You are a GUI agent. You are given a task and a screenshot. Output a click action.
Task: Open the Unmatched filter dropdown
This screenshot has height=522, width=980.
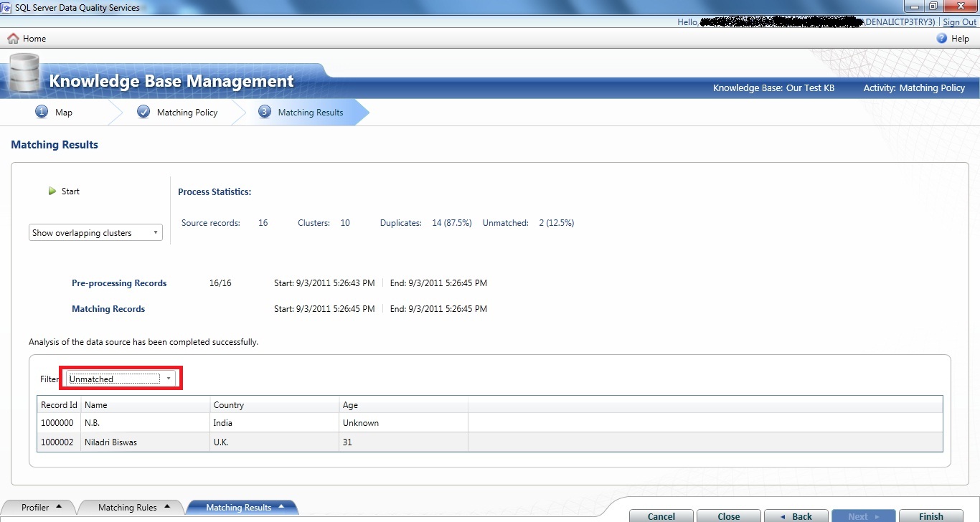121,379
